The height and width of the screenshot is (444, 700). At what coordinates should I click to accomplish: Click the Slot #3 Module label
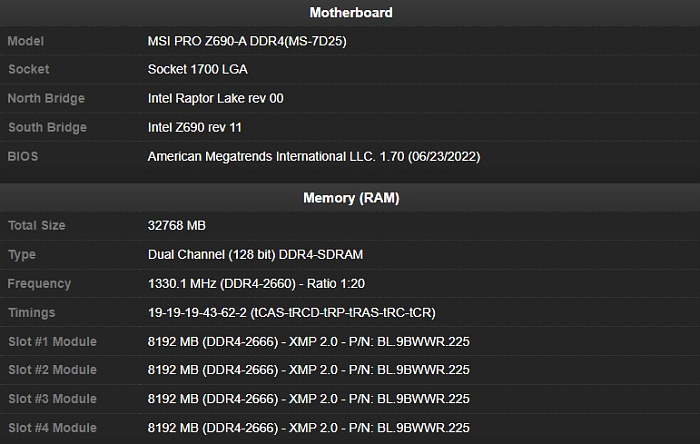[x=52, y=398]
